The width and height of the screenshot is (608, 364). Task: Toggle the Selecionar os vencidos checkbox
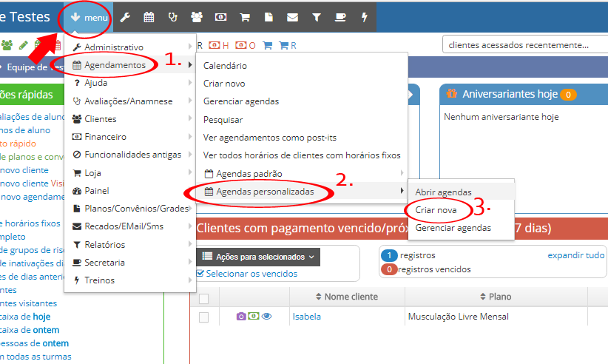[x=201, y=273]
